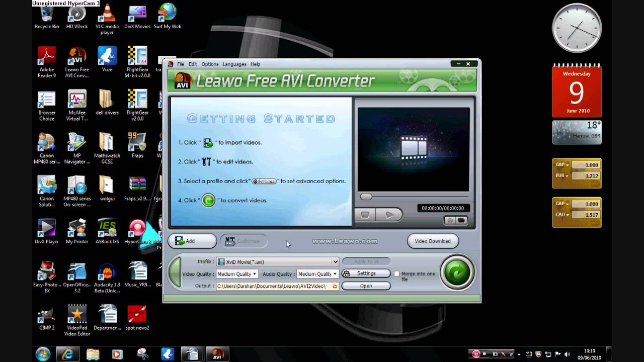Viewport: 644px width, 362px height.
Task: Click the snapshot camera icon under preview
Action: (450, 221)
